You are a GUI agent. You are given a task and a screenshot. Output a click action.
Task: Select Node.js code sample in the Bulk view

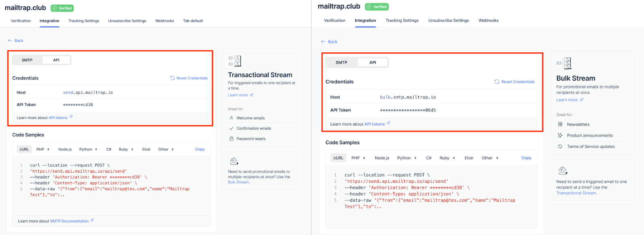point(382,158)
